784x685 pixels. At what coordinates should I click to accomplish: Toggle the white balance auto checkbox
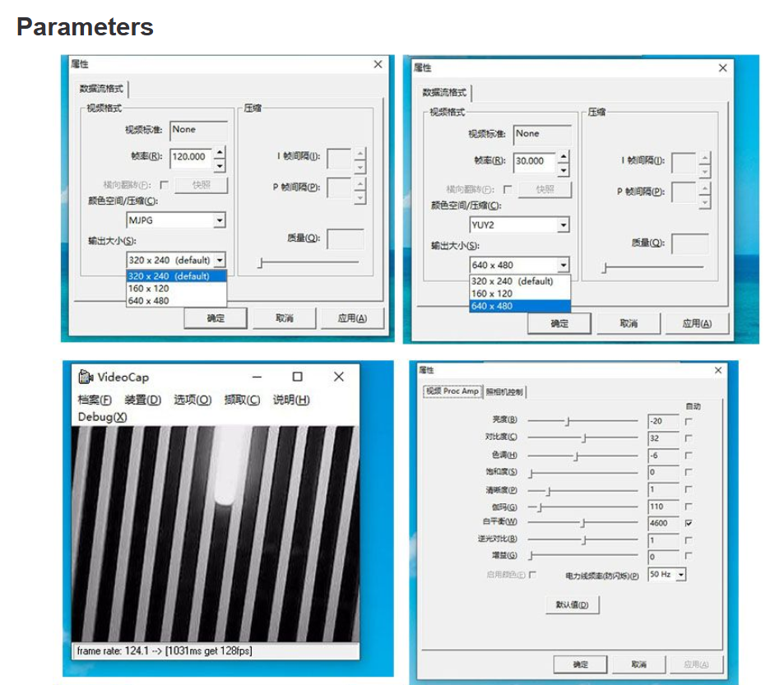[x=689, y=523]
